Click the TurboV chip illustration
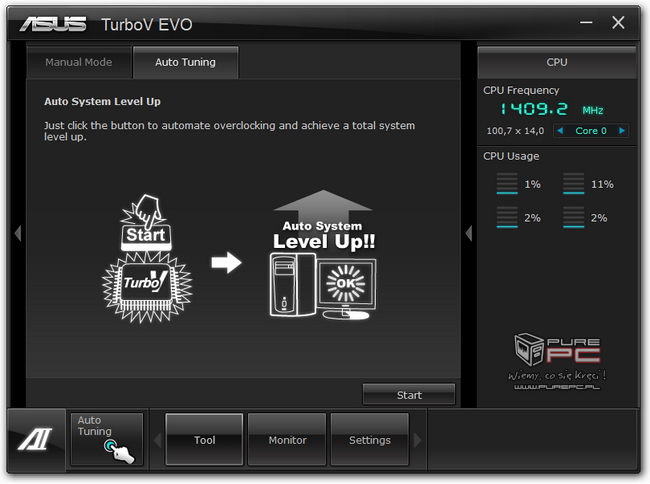Screen dimensions: 650x484 pos(147,287)
